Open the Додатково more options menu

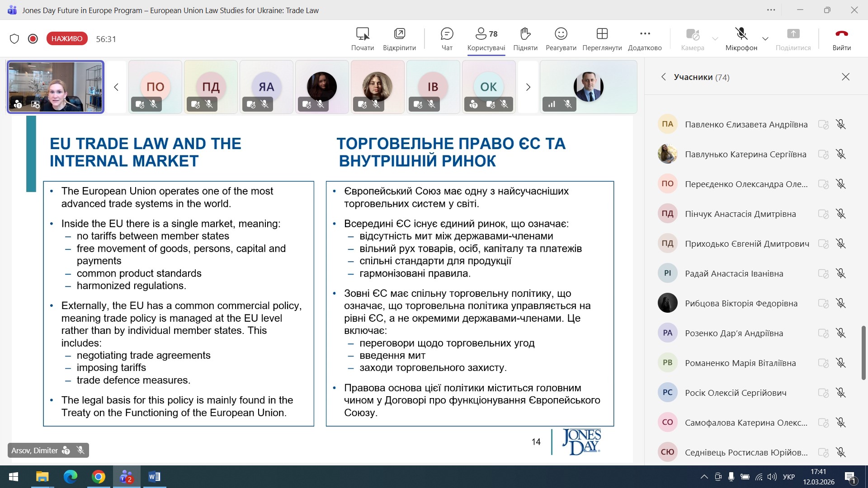(x=645, y=38)
